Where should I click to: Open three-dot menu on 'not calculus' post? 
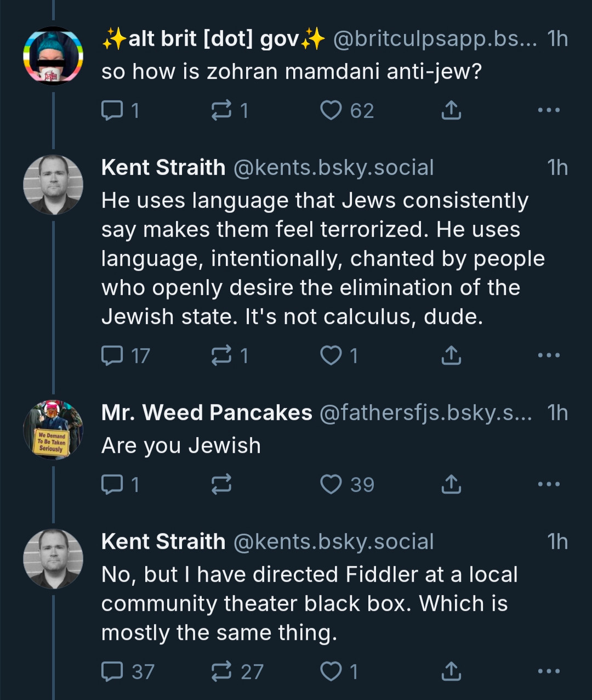coord(549,355)
